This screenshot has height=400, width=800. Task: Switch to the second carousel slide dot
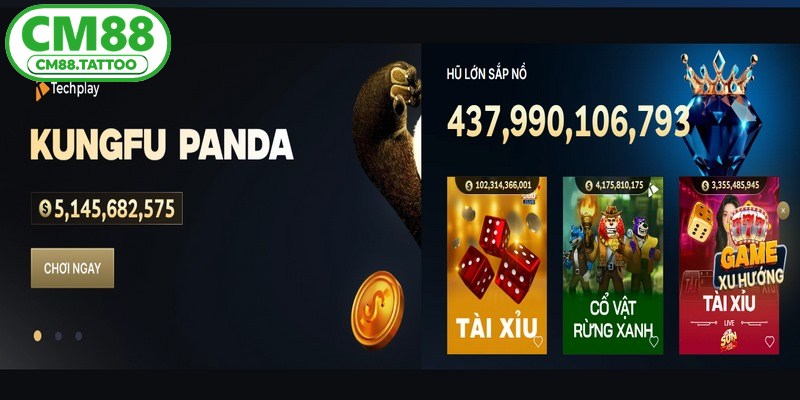(58, 336)
